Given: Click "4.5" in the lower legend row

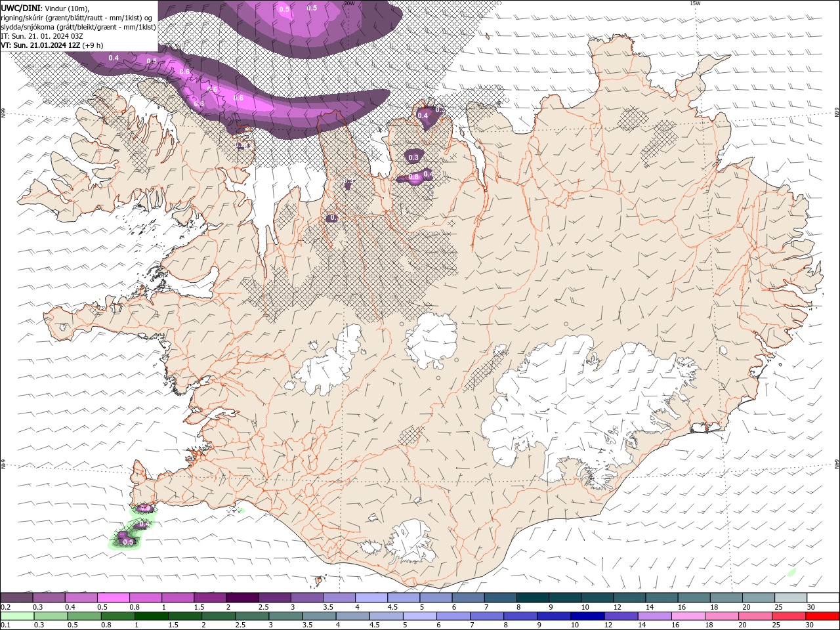Looking at the screenshot, I should pos(375,625).
